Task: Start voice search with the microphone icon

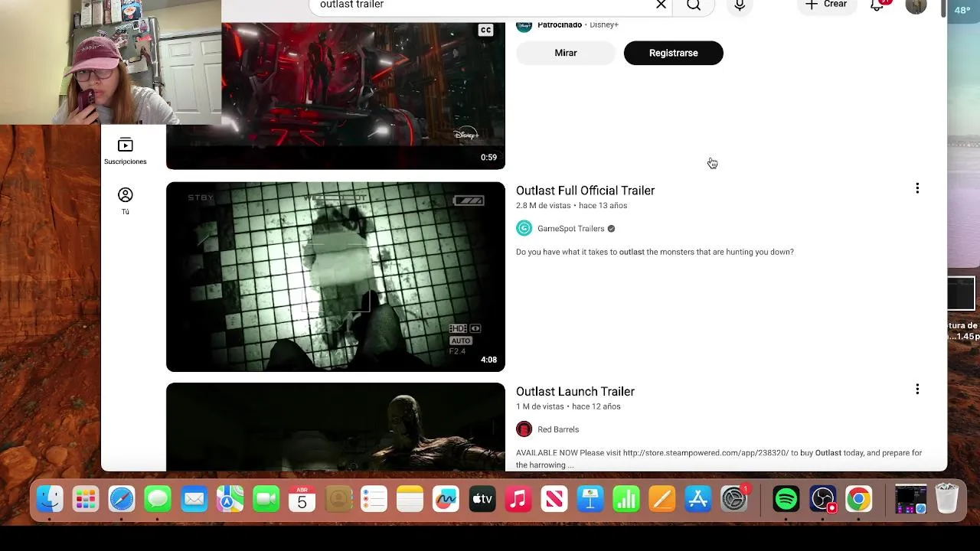Action: coord(740,5)
